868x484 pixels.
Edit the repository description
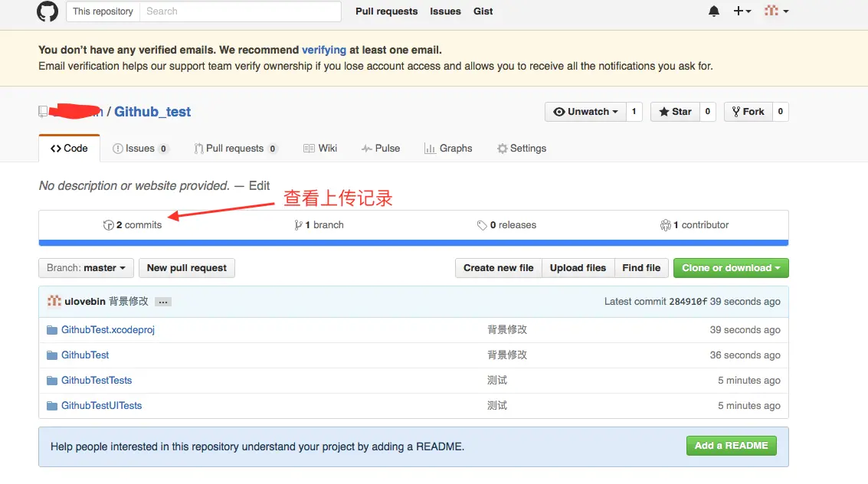259,186
